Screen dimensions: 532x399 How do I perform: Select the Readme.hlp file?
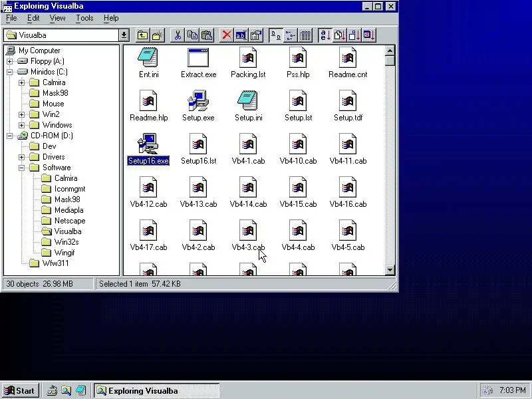(x=148, y=106)
